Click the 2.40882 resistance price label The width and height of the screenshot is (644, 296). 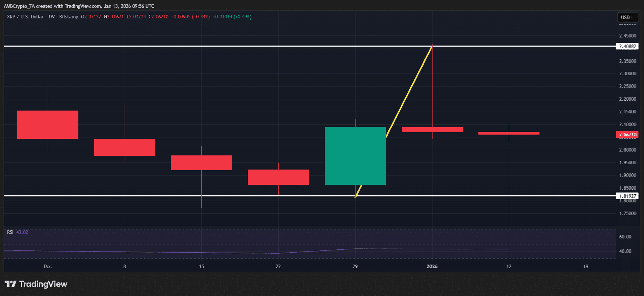[x=627, y=46]
